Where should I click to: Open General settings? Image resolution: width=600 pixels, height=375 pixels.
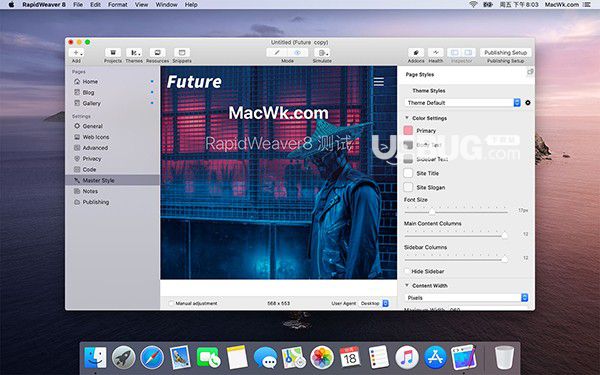point(113,126)
